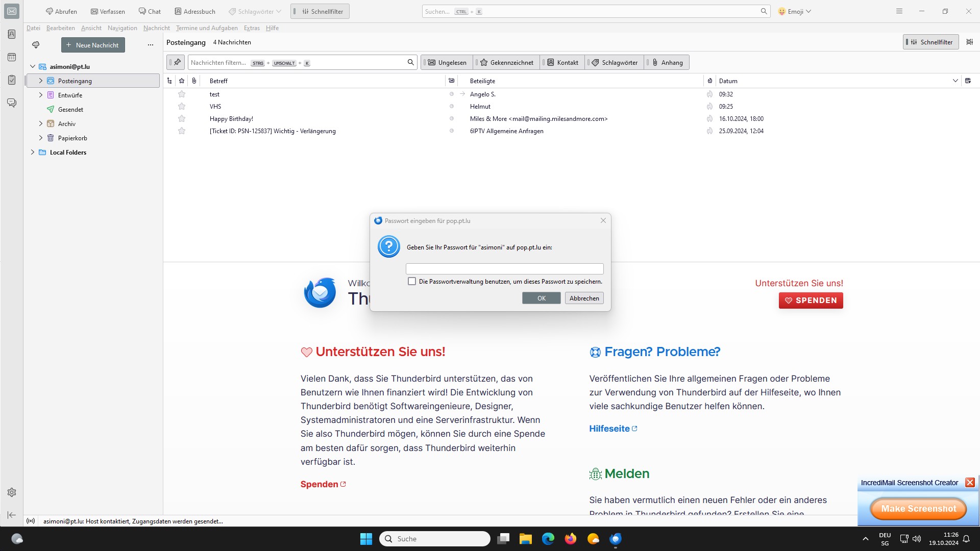980x551 pixels.
Task: Enable the password manager save checkbox
Action: point(412,282)
